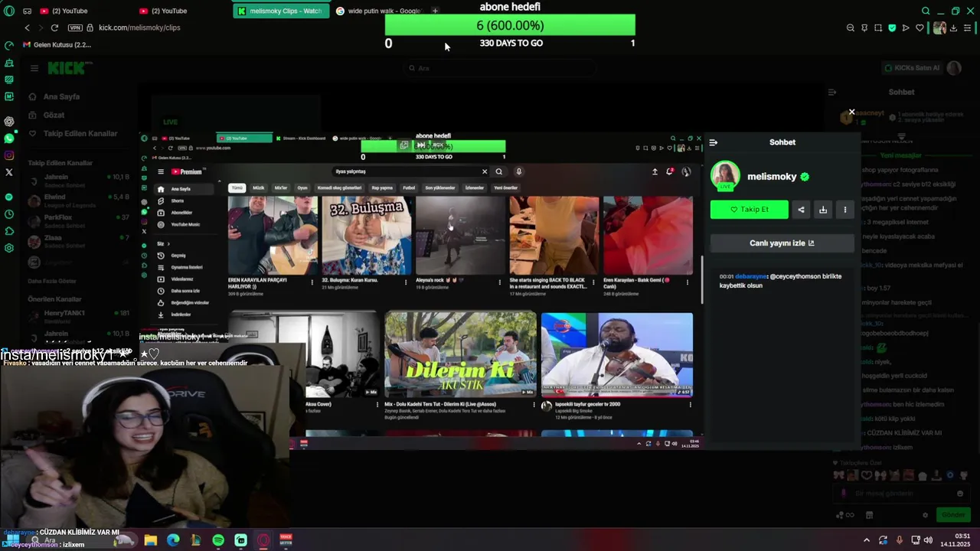
Task: Toggle the ad blocker shield icon
Action: (892, 28)
